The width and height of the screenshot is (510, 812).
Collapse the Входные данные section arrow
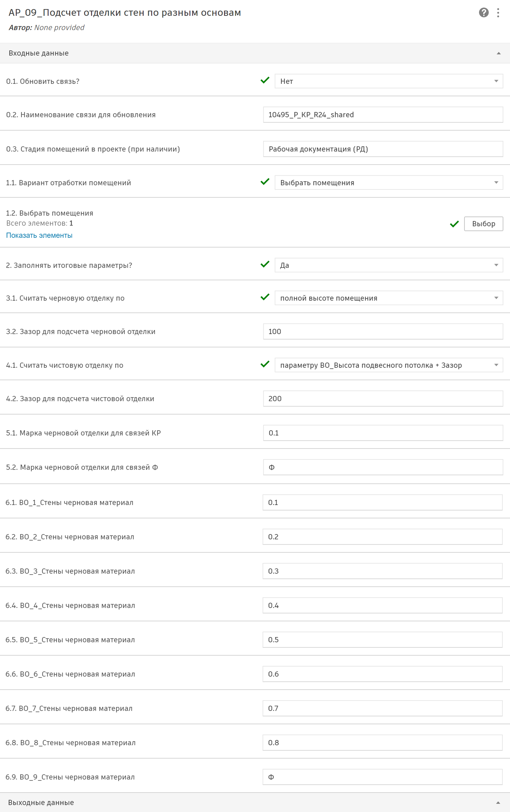(498, 53)
